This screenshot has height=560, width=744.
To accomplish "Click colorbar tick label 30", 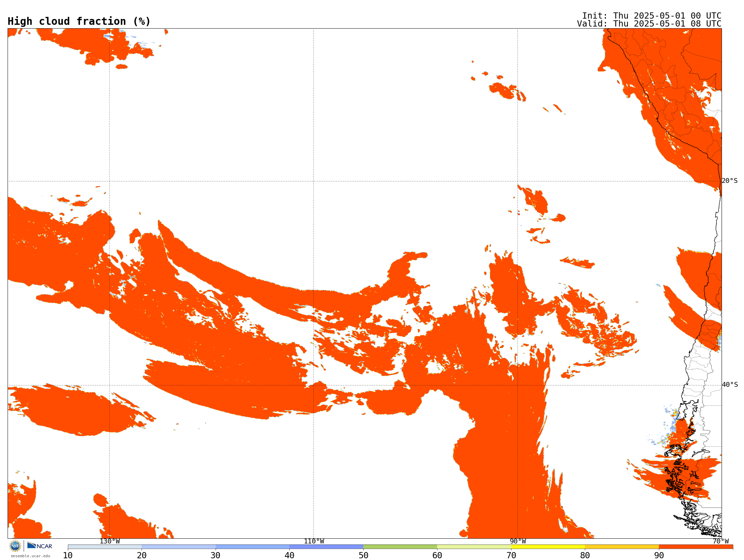I will coord(216,556).
